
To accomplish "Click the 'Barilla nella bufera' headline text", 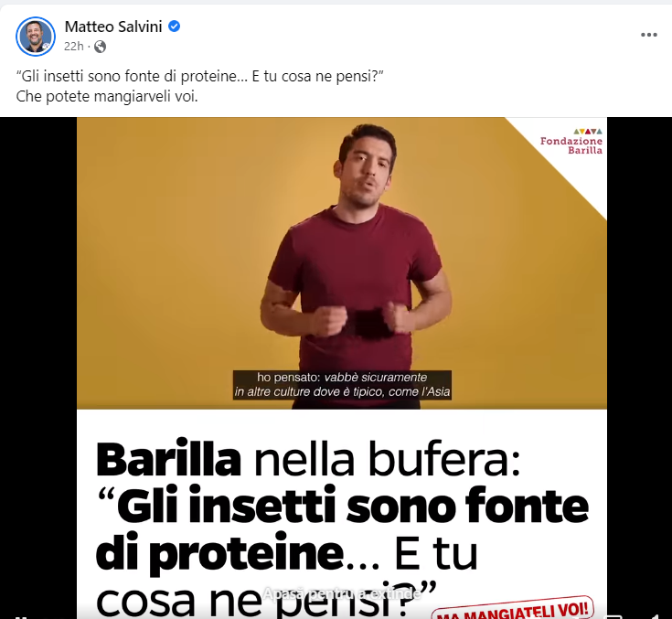I will tap(308, 460).
